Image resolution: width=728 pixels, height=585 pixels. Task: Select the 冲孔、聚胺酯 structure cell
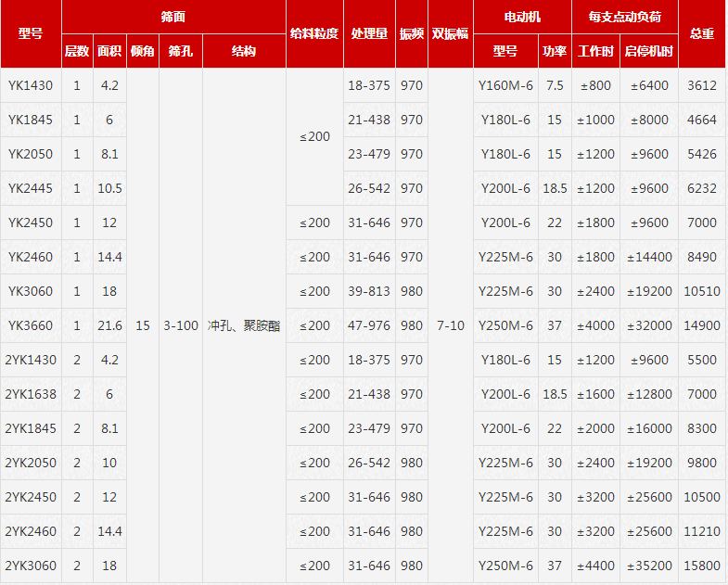point(244,325)
